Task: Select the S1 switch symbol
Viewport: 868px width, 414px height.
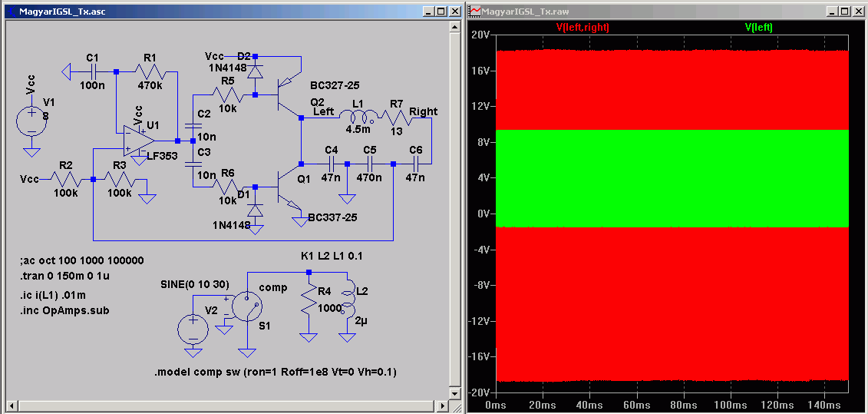Action: pos(246,307)
